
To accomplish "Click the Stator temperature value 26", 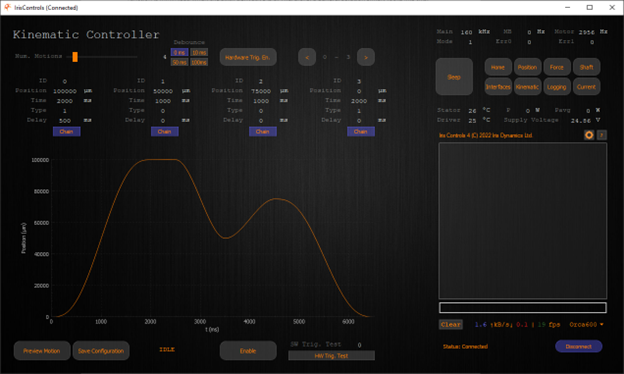I will pos(472,111).
